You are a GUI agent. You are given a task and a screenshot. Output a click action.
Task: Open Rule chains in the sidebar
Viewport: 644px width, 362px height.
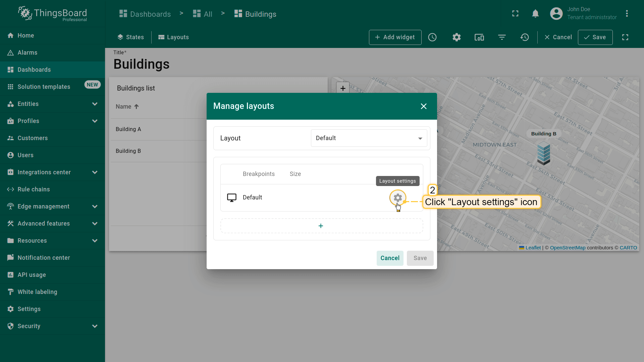coord(34,189)
